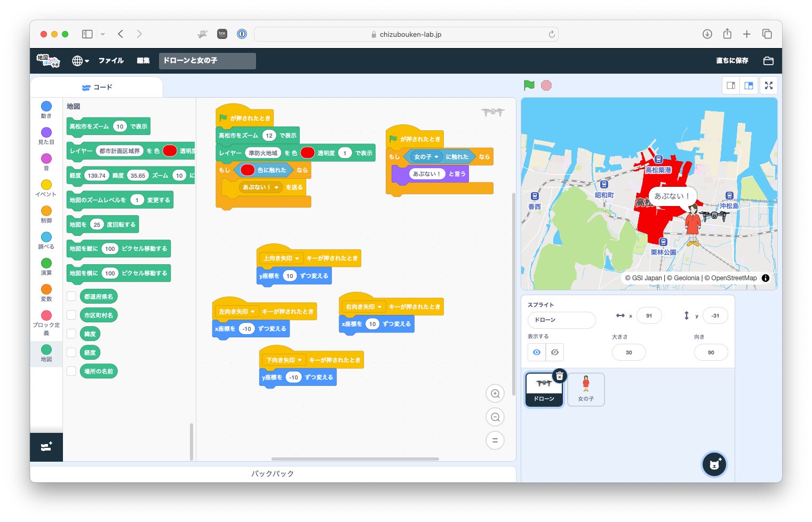Zoom in on the code workspace
Viewport: 812px width, 522px height.
point(495,394)
